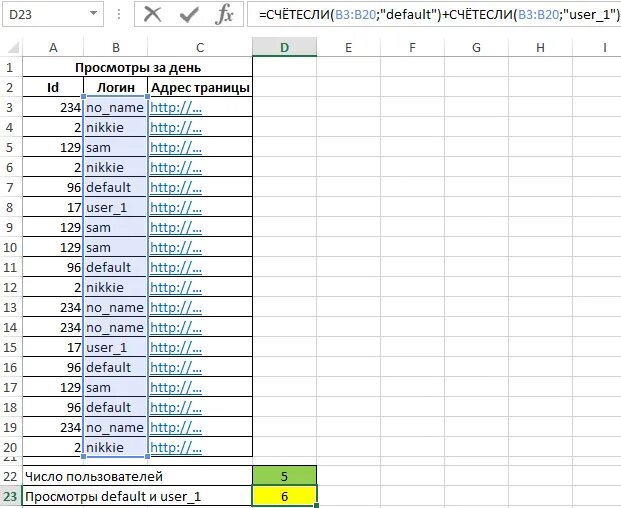621x508 pixels.
Task: Click the green cell showing 5
Action: click(x=284, y=476)
